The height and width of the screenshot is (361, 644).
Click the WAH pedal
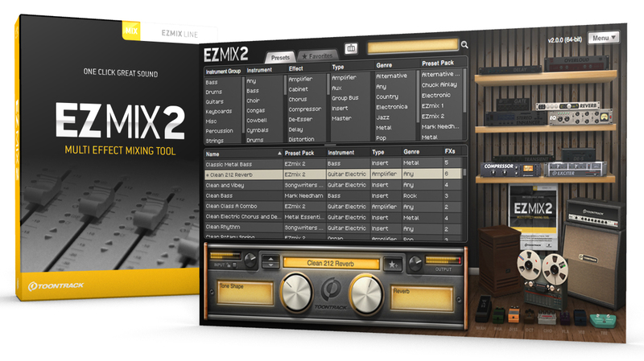(483, 309)
